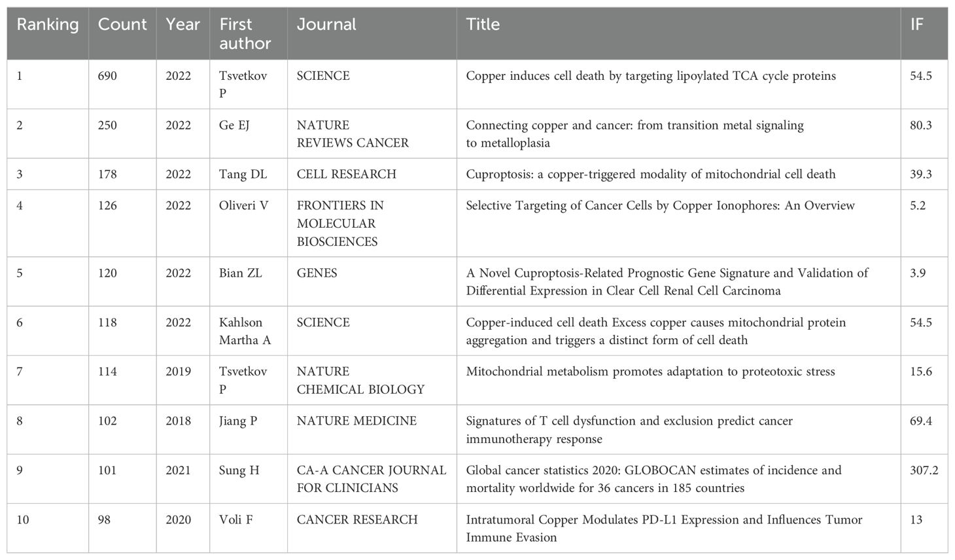The width and height of the screenshot is (955, 560).
Task: Select the CELL RESEARCH journal cell
Action: pos(346,174)
